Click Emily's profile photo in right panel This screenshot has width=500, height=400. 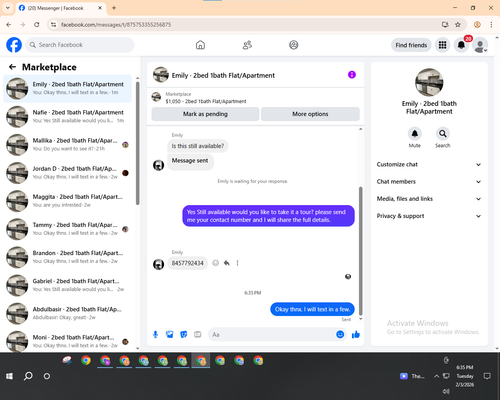429,82
